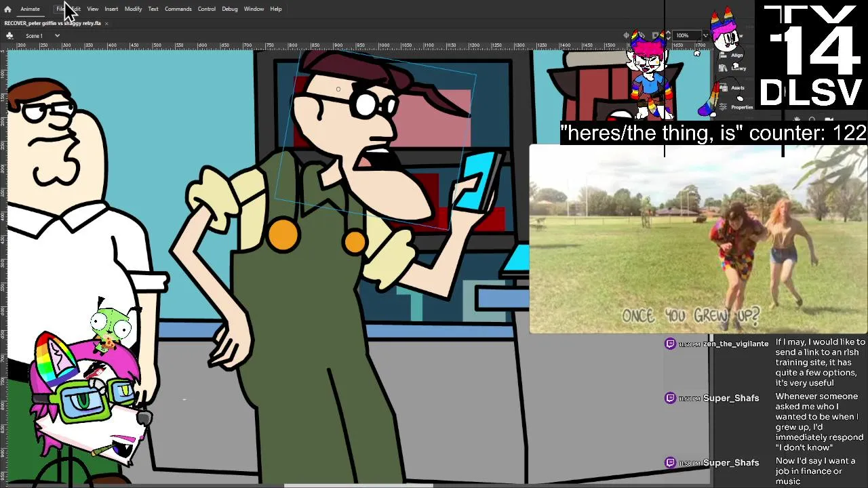Viewport: 868px width, 488px height.
Task: Click the Scene 1 label
Action: (x=34, y=35)
